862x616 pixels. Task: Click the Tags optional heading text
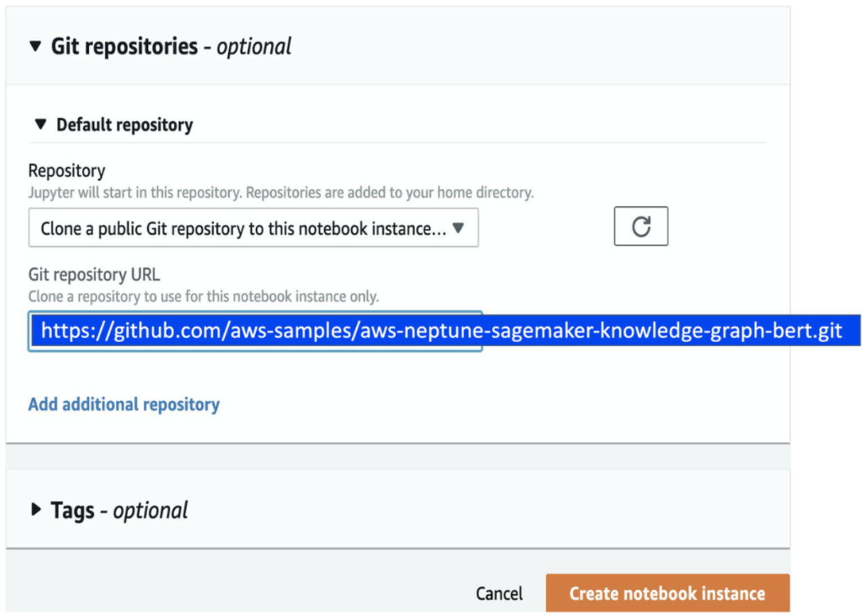(x=119, y=510)
